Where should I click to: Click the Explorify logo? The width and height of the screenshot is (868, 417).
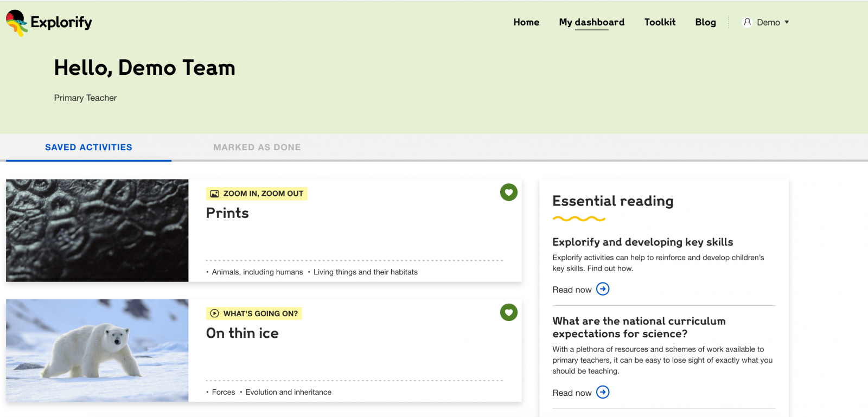[49, 23]
